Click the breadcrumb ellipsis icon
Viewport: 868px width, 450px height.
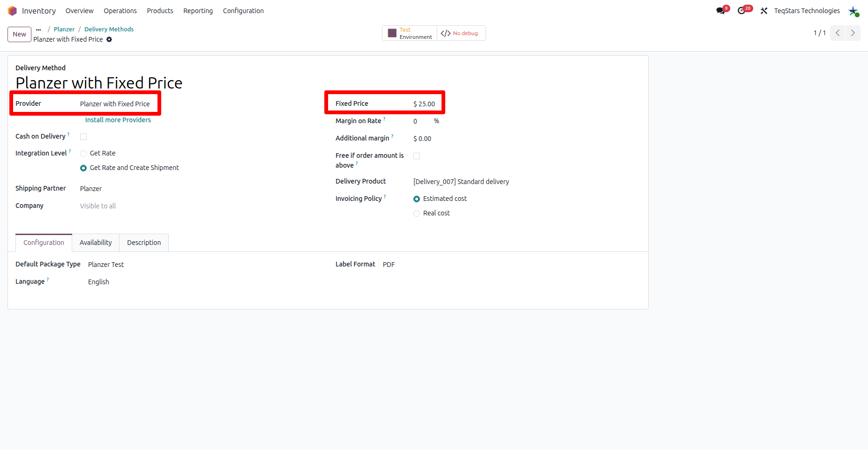click(x=38, y=30)
